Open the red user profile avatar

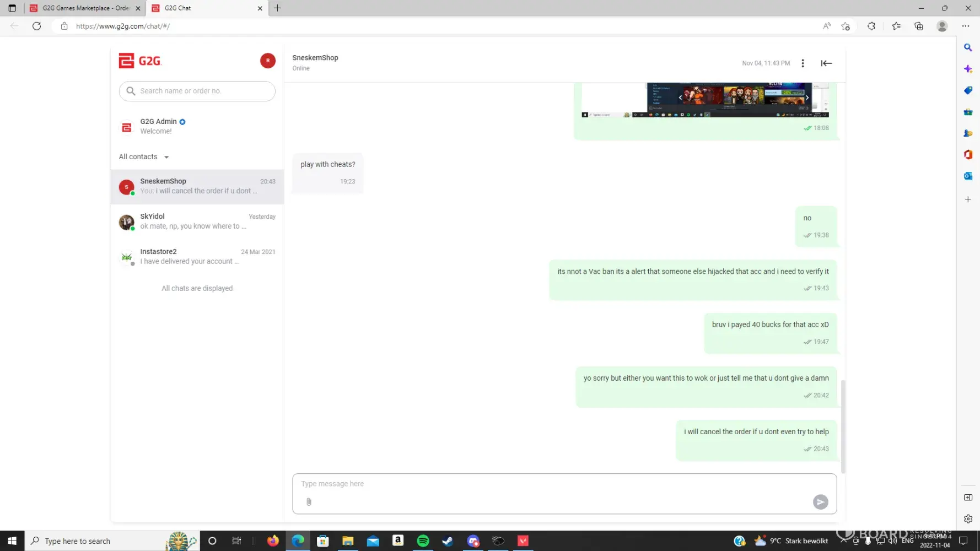click(x=268, y=61)
